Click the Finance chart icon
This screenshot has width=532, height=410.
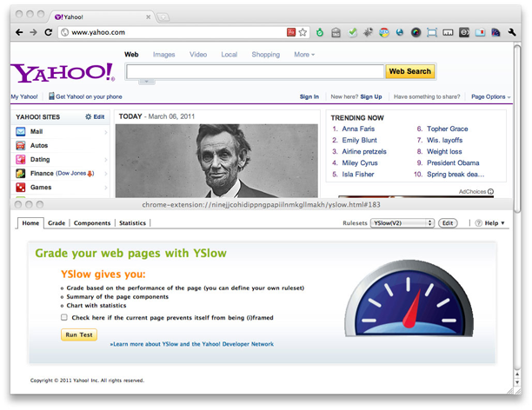coord(20,173)
